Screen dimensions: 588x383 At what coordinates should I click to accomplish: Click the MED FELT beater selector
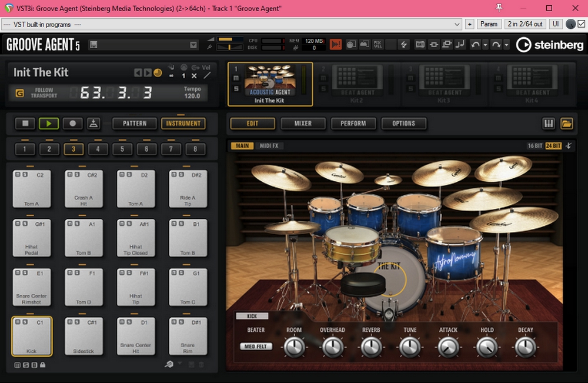pyautogui.click(x=256, y=347)
